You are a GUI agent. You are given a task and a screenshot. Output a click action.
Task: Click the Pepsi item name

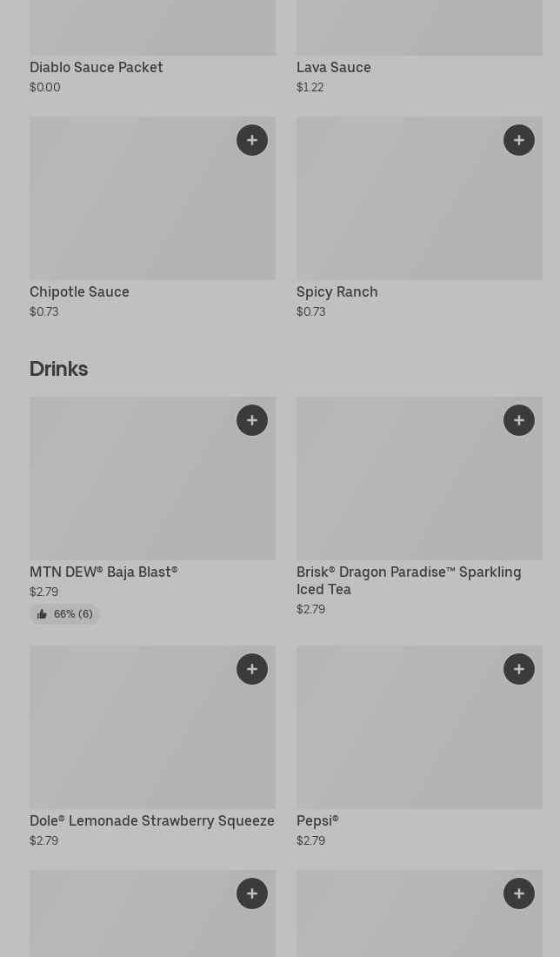pos(317,821)
